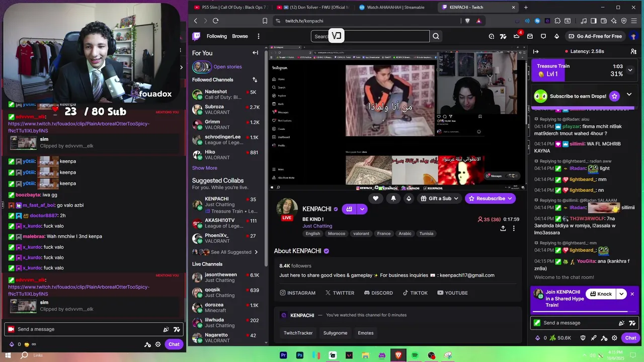Open the vertical three-dot stream options menu
Viewport: 644px width, 362px height.
[x=514, y=228]
